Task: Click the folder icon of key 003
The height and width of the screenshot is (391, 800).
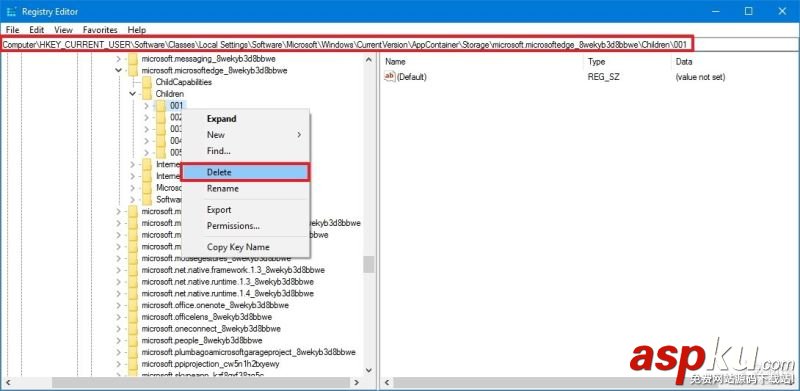Action: click(x=161, y=129)
